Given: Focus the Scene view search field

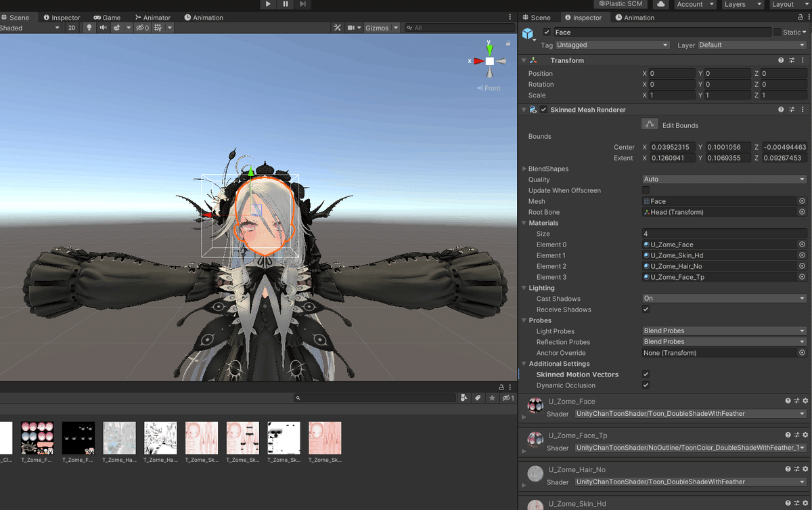Looking at the screenshot, I should [459, 28].
